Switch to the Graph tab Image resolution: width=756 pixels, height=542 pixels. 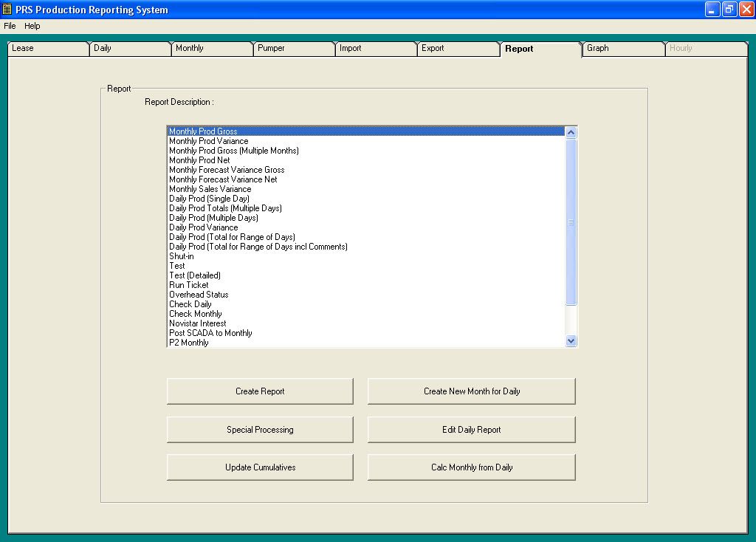pyautogui.click(x=622, y=49)
